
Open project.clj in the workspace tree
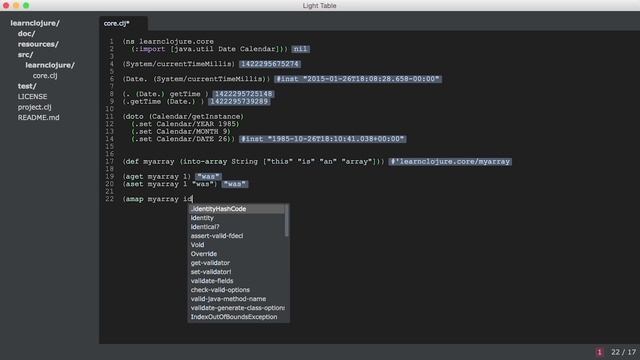[x=34, y=107]
